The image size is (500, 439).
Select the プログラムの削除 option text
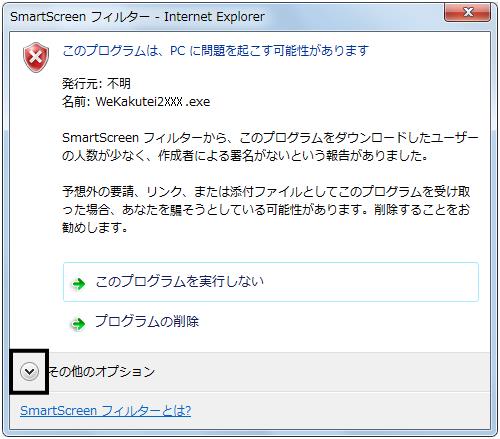click(x=147, y=321)
